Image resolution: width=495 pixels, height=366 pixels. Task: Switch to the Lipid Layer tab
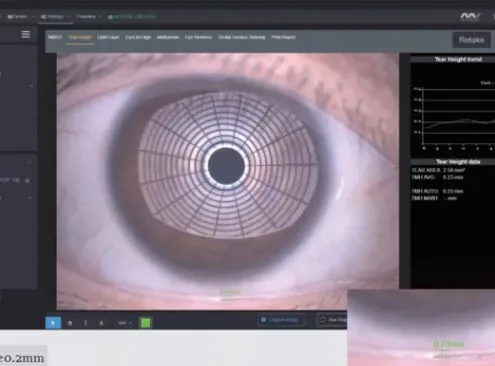tap(108, 37)
